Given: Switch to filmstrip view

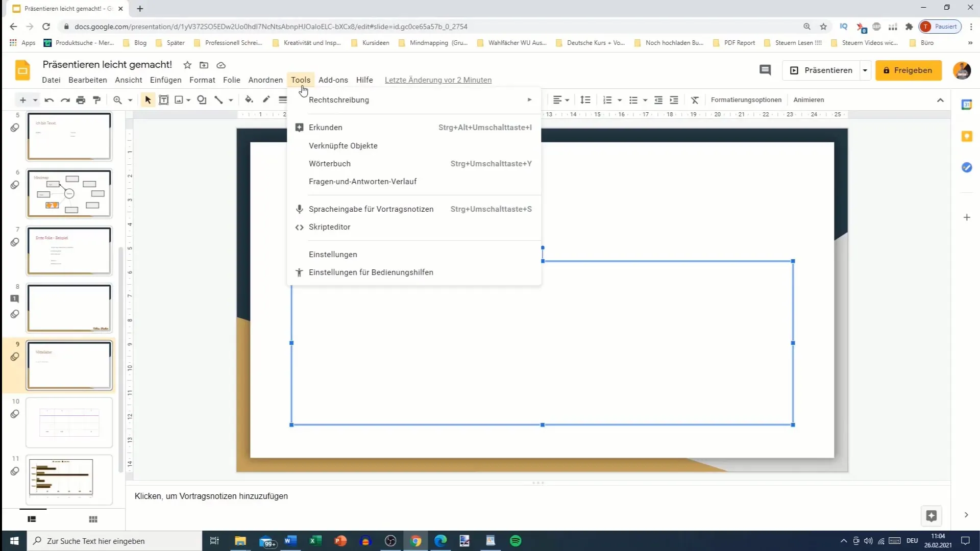Looking at the screenshot, I should click(32, 519).
